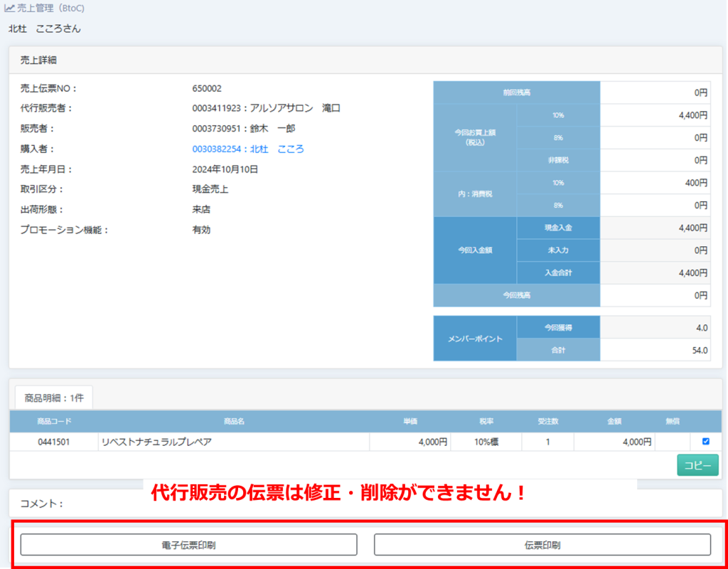728x569 pixels.
Task: Click the 金額 column header
Action: click(x=614, y=422)
